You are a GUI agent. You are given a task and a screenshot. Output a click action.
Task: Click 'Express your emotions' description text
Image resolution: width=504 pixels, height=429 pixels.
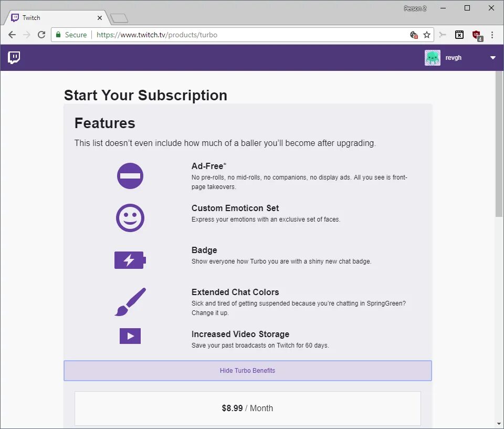click(266, 219)
